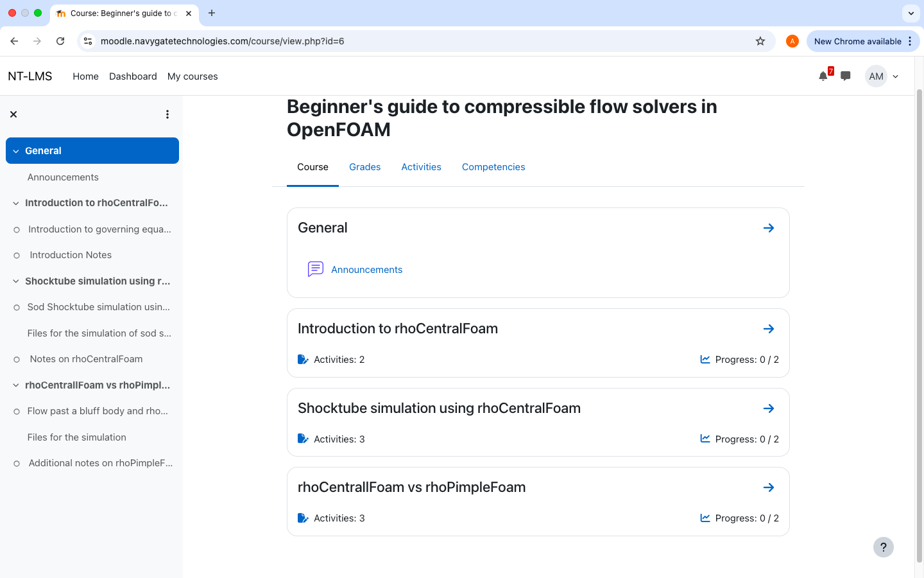Click the progress chart icon showing '0 / 2'
This screenshot has width=924, height=578.
705,359
